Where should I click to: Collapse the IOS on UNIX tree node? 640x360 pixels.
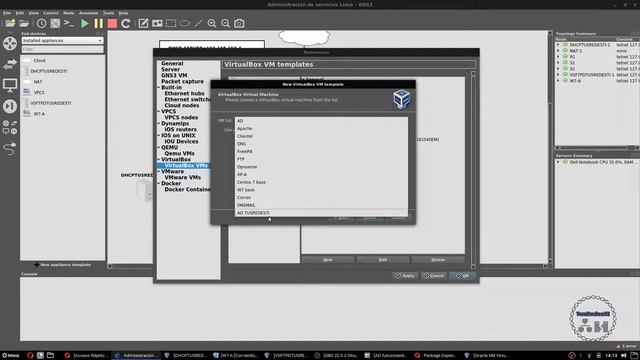pos(159,136)
